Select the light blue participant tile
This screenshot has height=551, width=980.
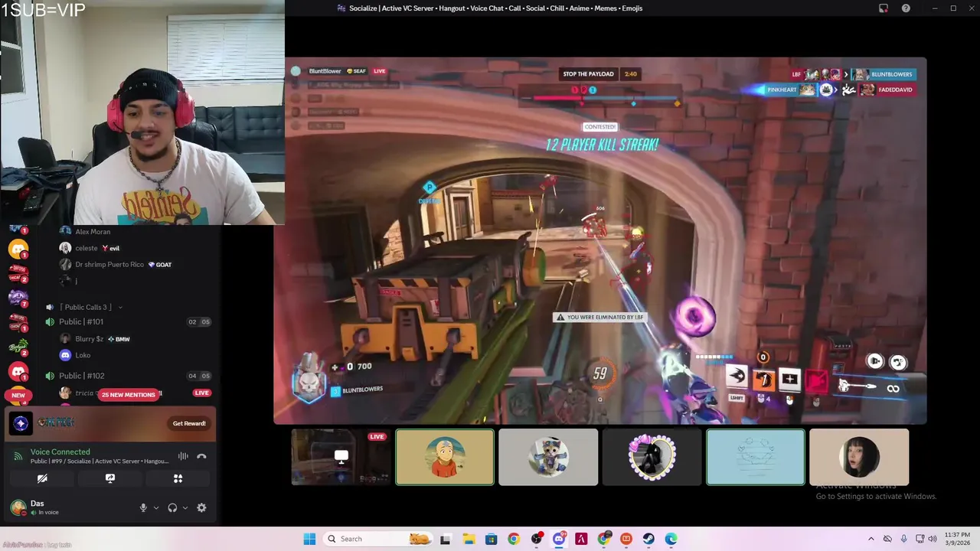tap(756, 457)
